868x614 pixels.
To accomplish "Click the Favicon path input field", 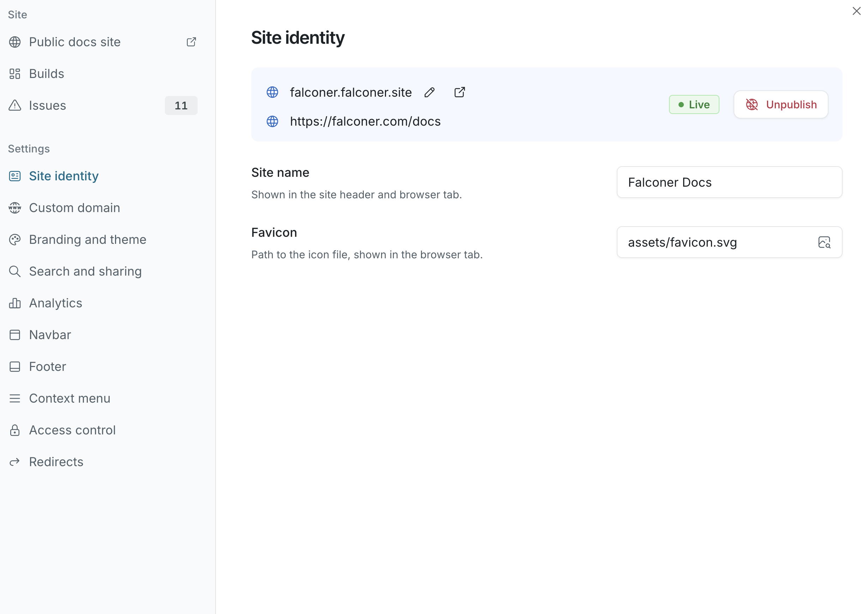I will click(729, 242).
